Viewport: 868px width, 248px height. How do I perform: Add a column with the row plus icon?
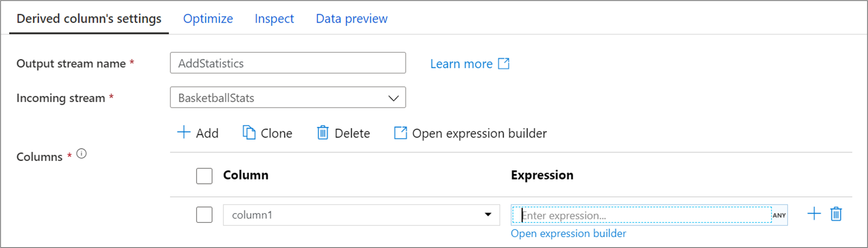click(814, 214)
